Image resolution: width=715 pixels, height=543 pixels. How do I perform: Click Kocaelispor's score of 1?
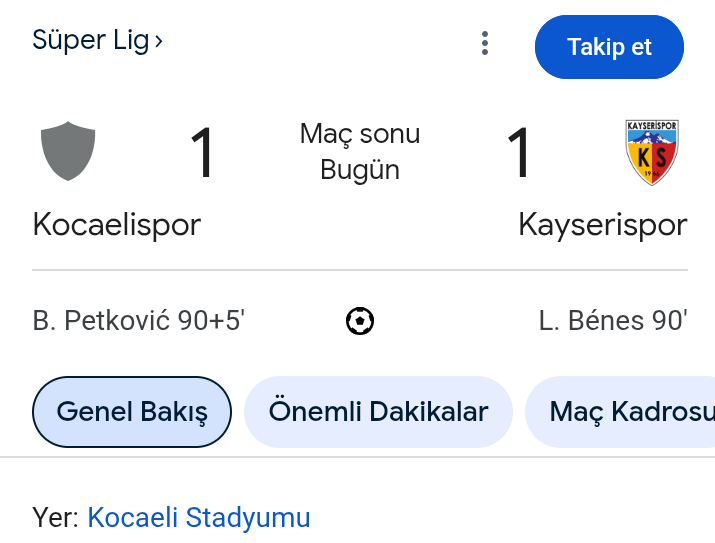point(203,153)
